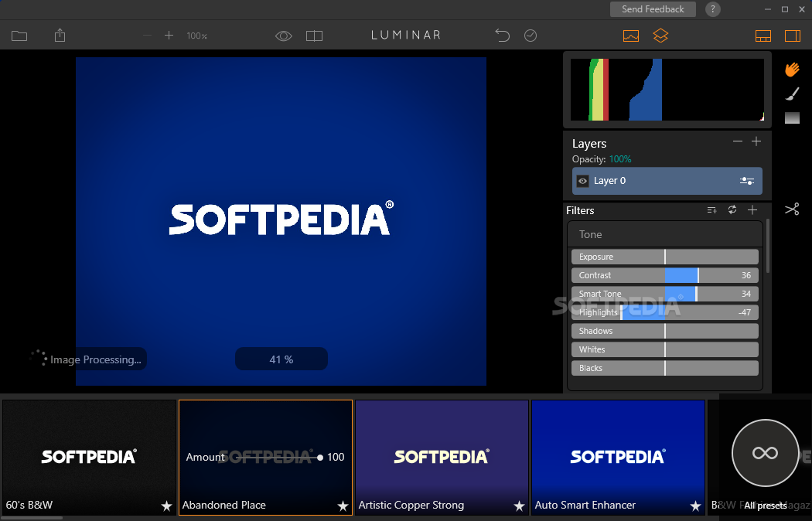Viewport: 812px width, 521px height.
Task: Adjust the Exposure slider
Action: click(x=665, y=257)
